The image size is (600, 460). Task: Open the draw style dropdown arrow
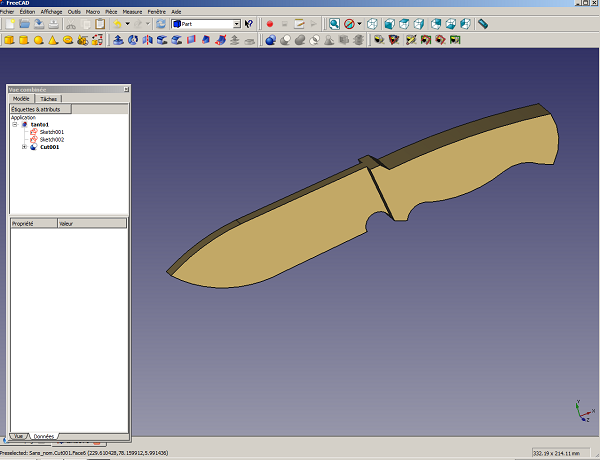359,24
